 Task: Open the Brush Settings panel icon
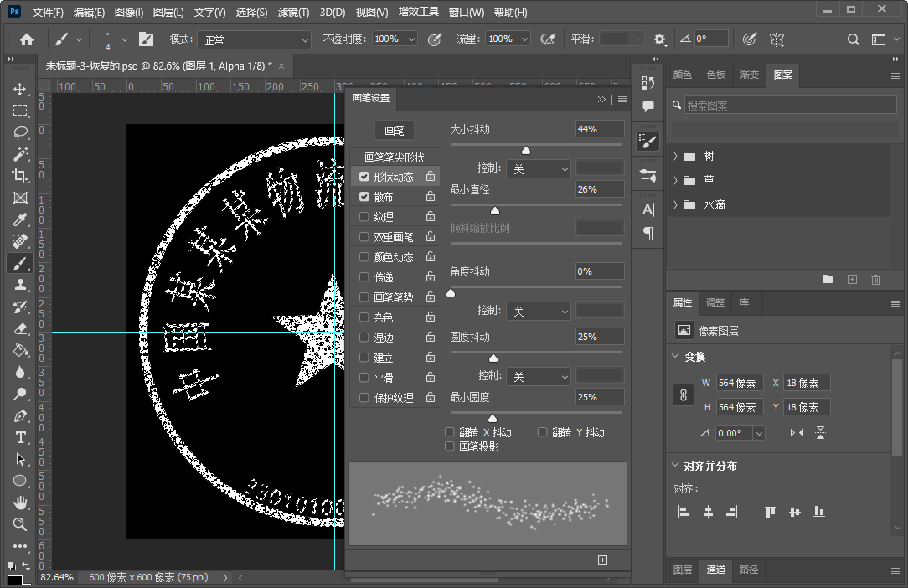tap(648, 142)
